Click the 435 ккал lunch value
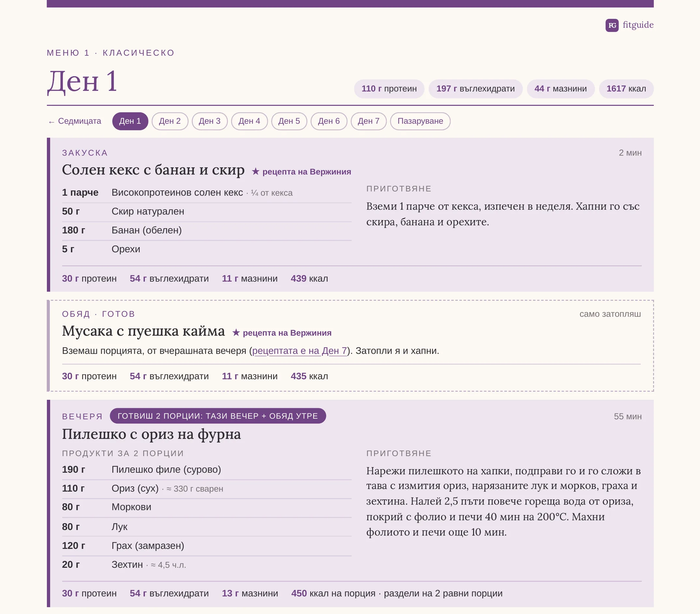 (x=309, y=376)
